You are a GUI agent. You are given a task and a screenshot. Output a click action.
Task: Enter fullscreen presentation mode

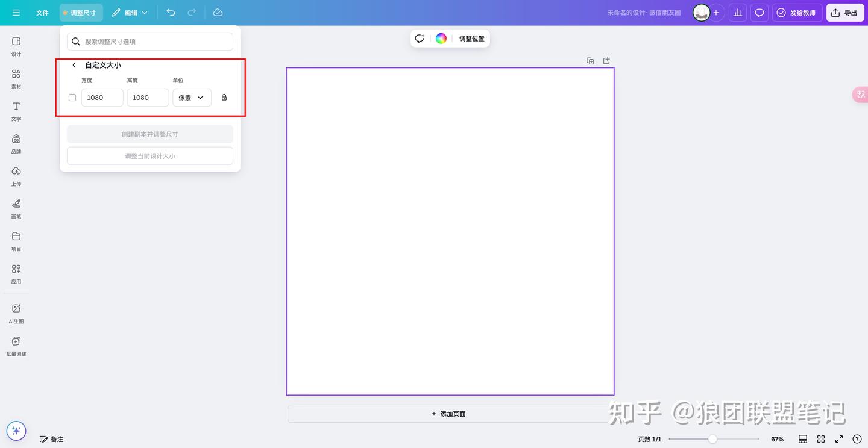tap(839, 439)
